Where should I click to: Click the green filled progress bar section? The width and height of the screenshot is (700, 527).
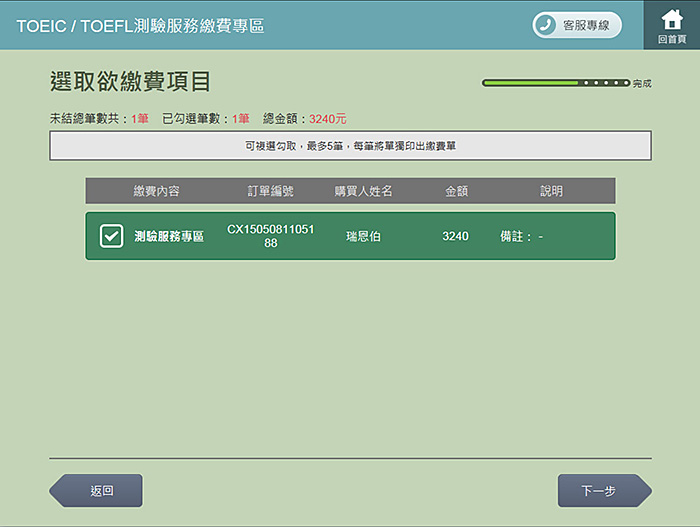point(530,83)
